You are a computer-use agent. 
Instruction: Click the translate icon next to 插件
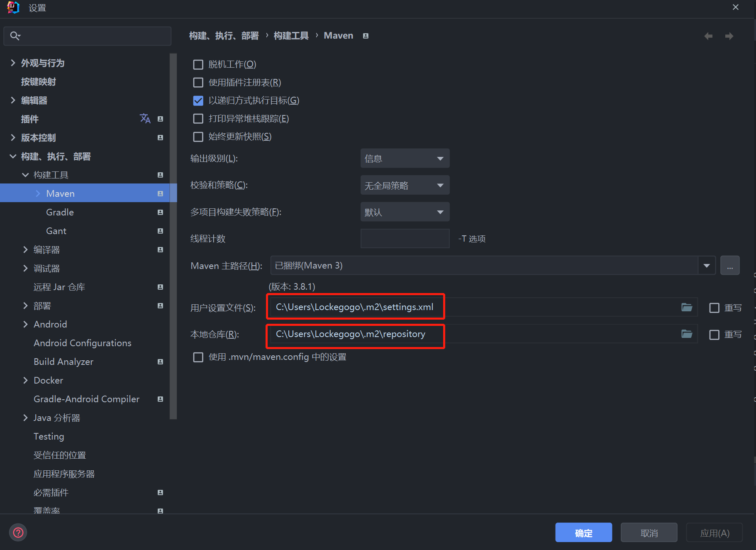tap(145, 119)
